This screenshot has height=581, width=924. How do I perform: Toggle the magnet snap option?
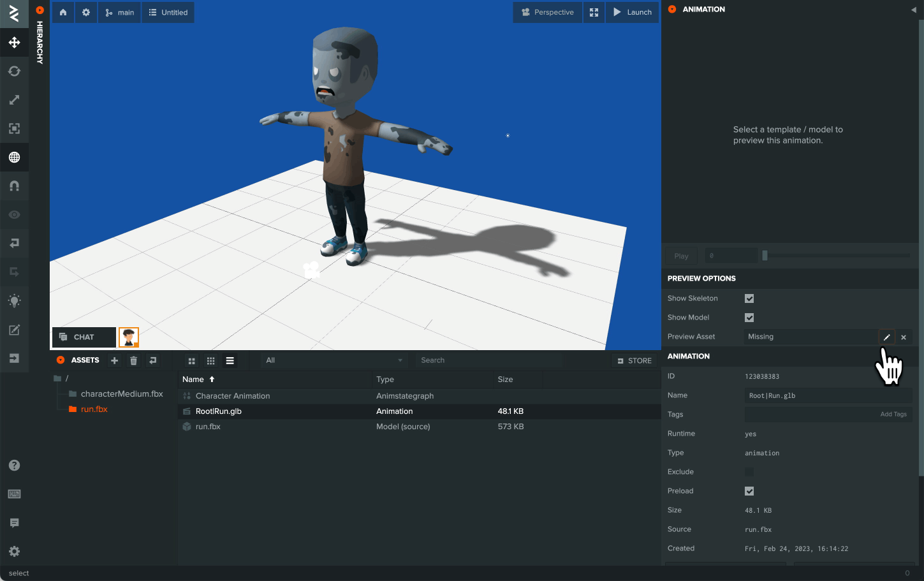pos(14,186)
